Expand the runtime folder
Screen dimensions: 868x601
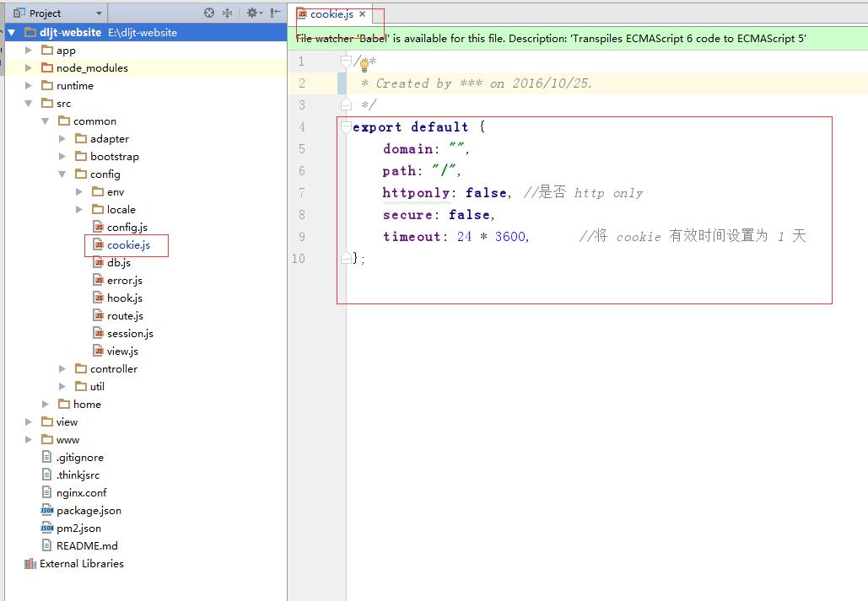28,86
